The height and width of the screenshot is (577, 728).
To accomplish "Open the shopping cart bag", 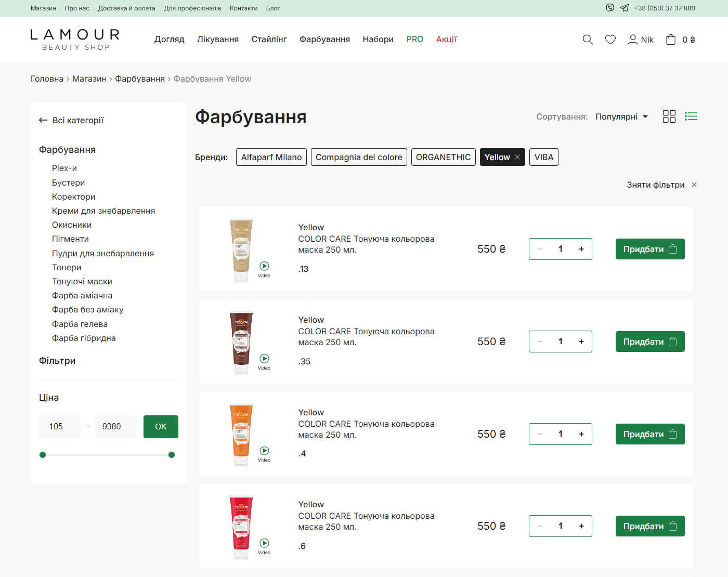I will (671, 40).
